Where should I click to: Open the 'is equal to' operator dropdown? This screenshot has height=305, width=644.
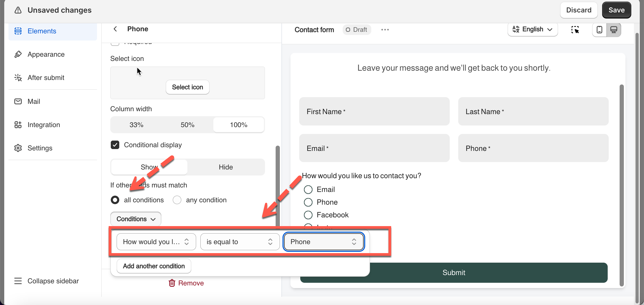[240, 242]
